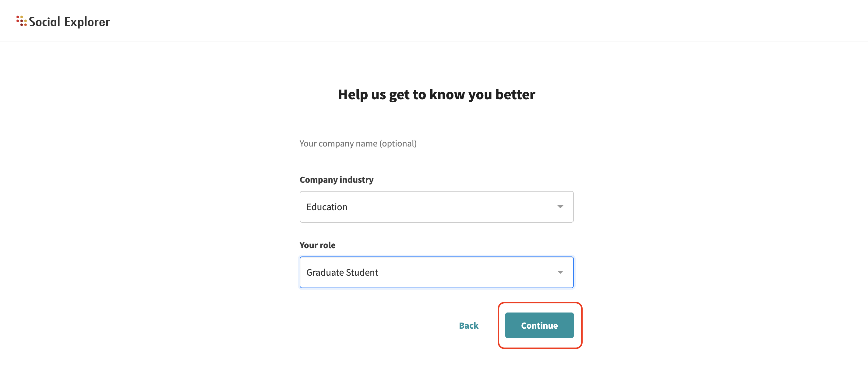Click the Social Explorer dotted logo icon

(21, 21)
